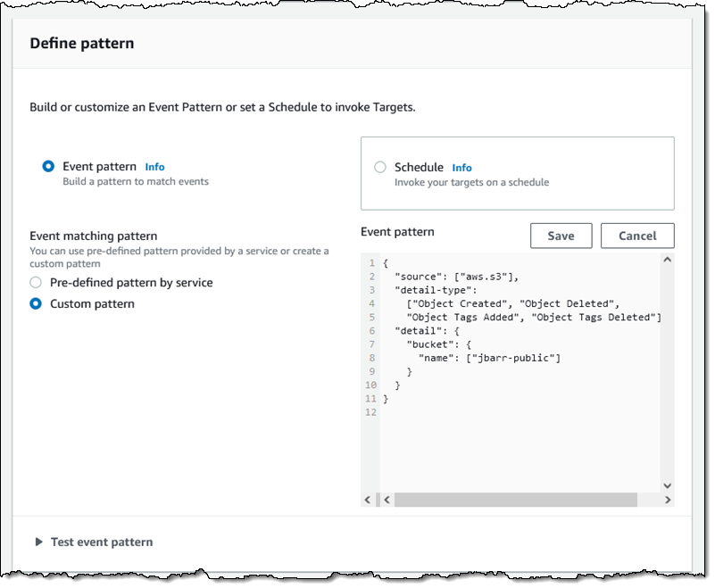Screen dimensions: 715x588
Task: Open Info link next to Event pattern
Action: [154, 167]
